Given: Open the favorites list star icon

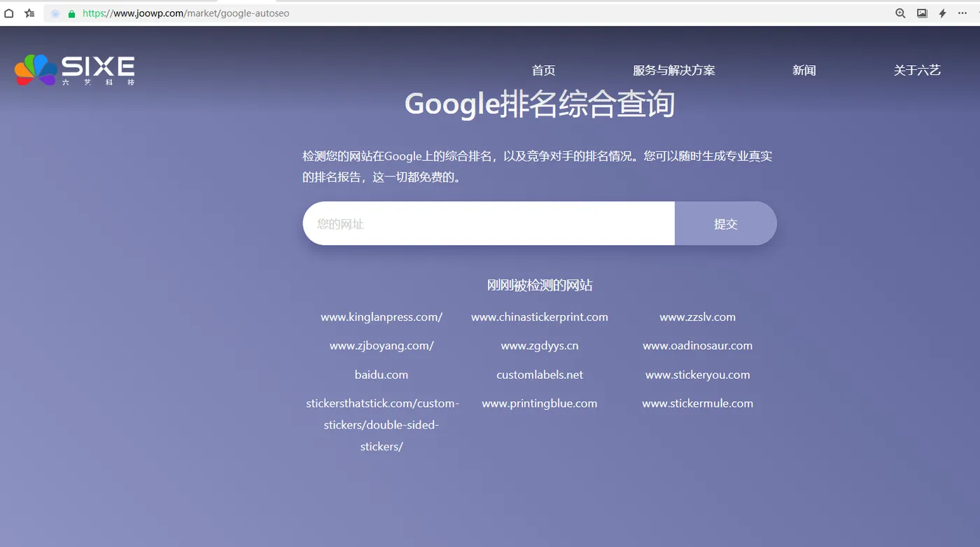Looking at the screenshot, I should (29, 13).
